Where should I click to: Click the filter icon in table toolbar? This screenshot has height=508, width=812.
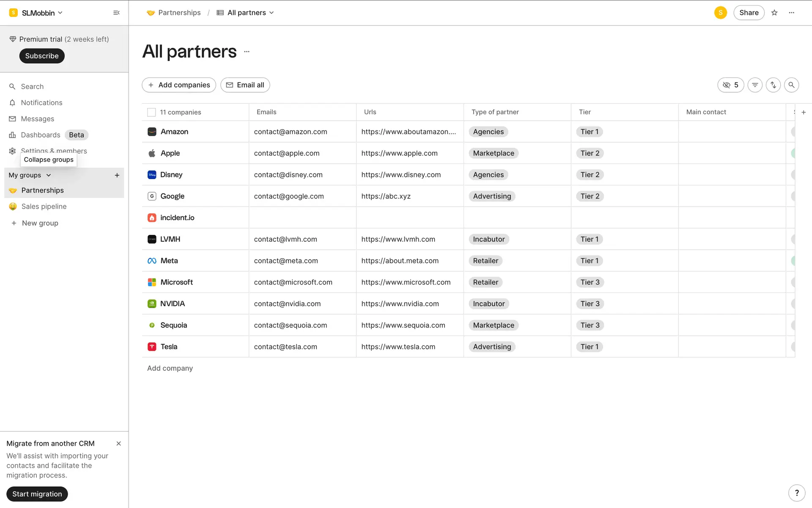click(755, 85)
